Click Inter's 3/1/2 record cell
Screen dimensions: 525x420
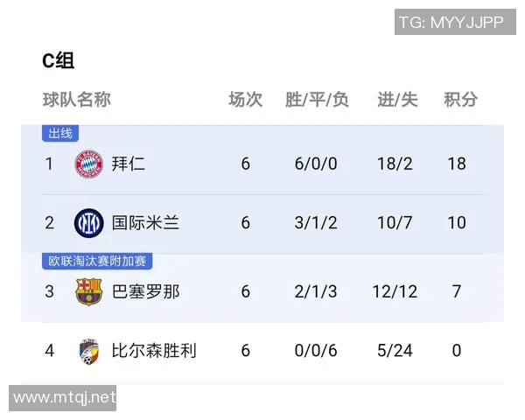(x=316, y=222)
